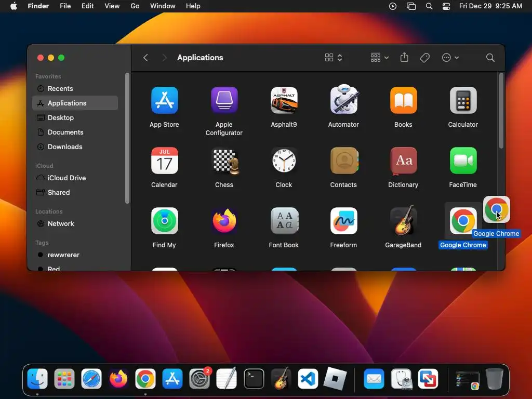Open the File menu

click(x=65, y=6)
